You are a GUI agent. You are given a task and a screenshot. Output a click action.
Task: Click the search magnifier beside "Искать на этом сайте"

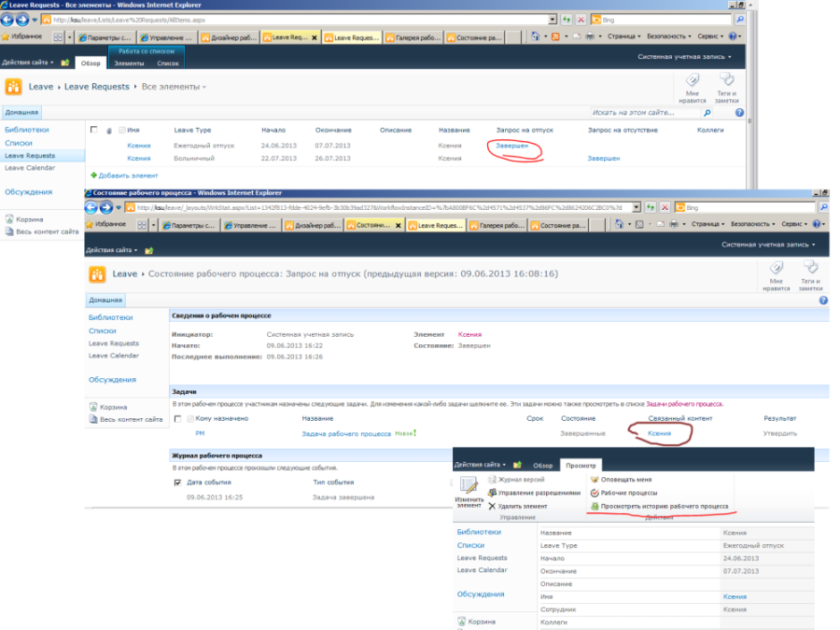tap(707, 113)
